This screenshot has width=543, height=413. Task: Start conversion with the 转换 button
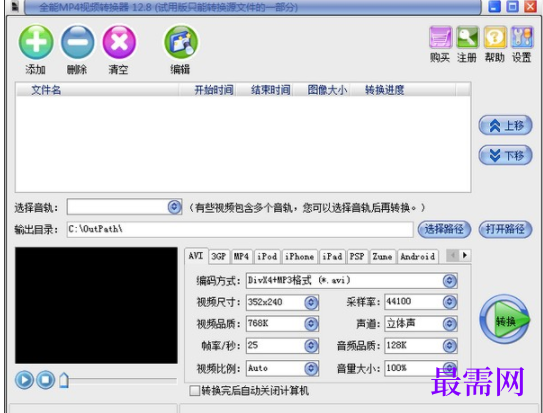pos(505,319)
